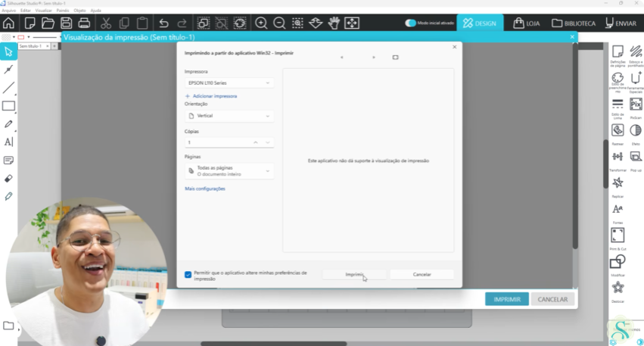Click the Paste clipboard icon
Viewport: 644px width, 346px height.
(142, 23)
